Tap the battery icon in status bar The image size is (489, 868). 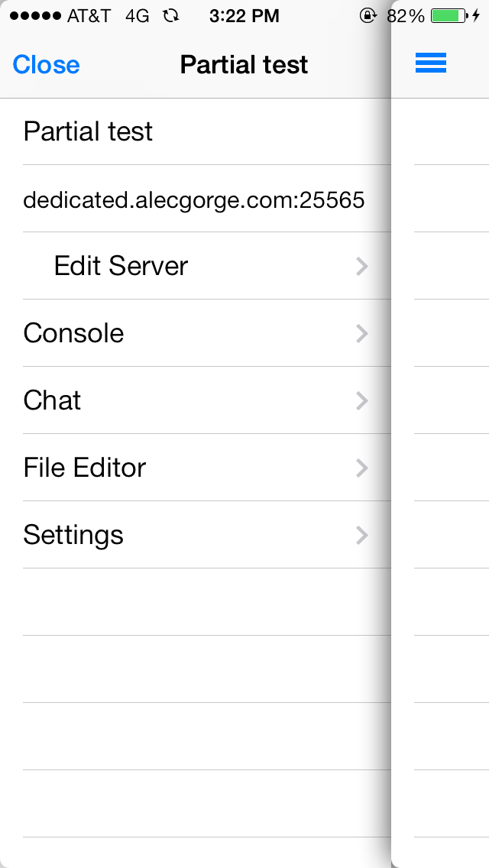(x=449, y=16)
